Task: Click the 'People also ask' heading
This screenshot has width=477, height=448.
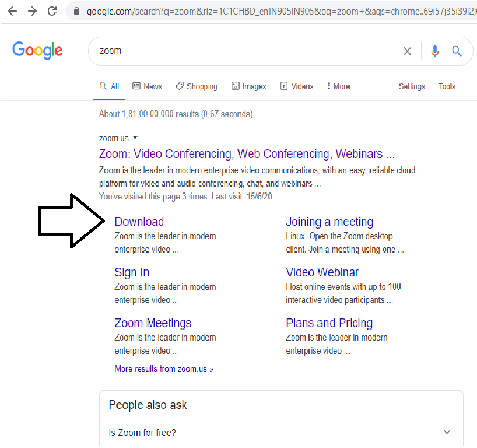Action: click(148, 405)
